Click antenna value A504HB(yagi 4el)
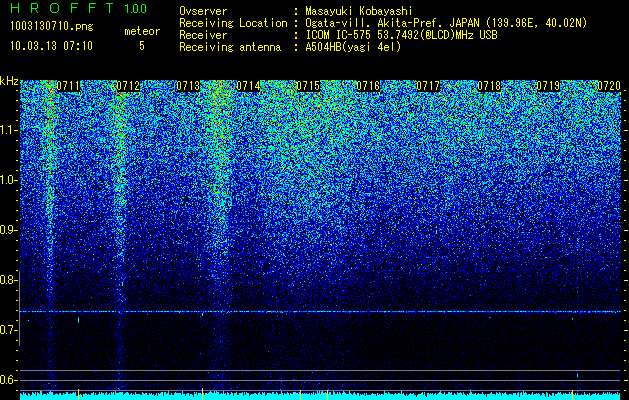629x400 pixels. (353, 47)
